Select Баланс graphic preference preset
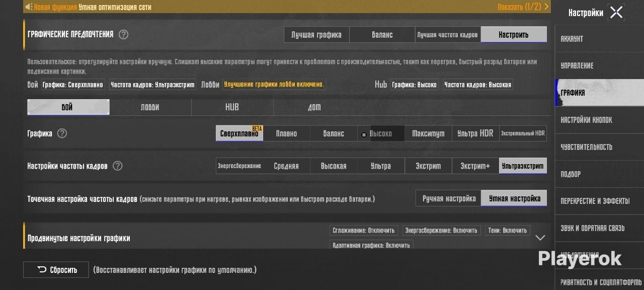Viewport: 644px width, 290px height. [x=382, y=35]
